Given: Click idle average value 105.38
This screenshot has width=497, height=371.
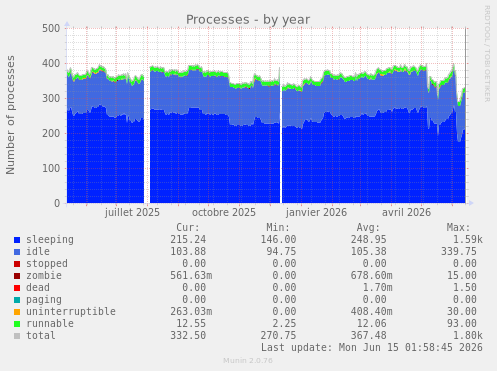Looking at the screenshot, I should coord(369,252).
